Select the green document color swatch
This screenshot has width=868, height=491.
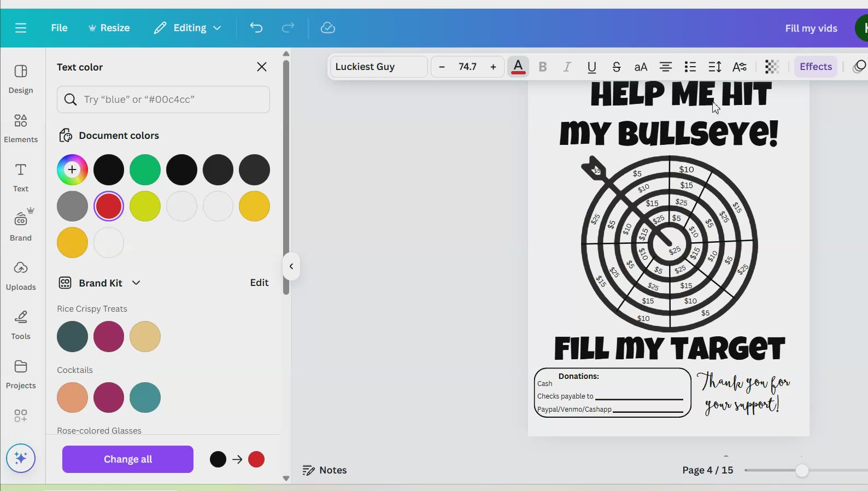point(145,170)
